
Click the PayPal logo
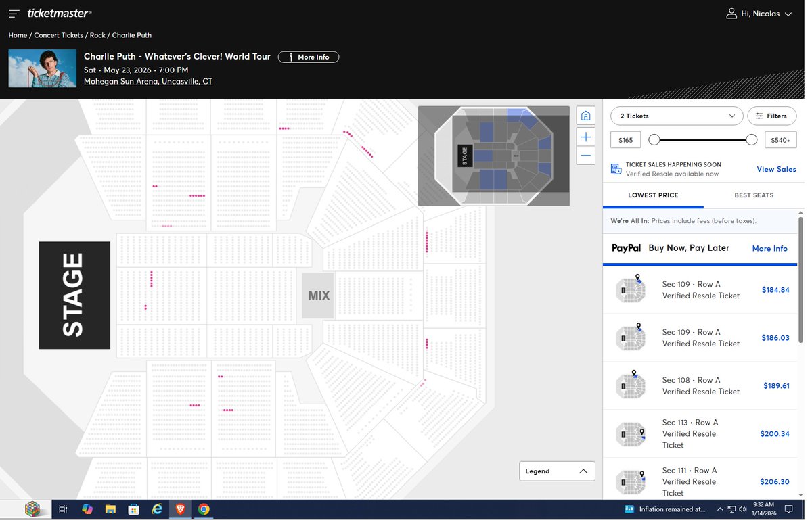tap(626, 248)
